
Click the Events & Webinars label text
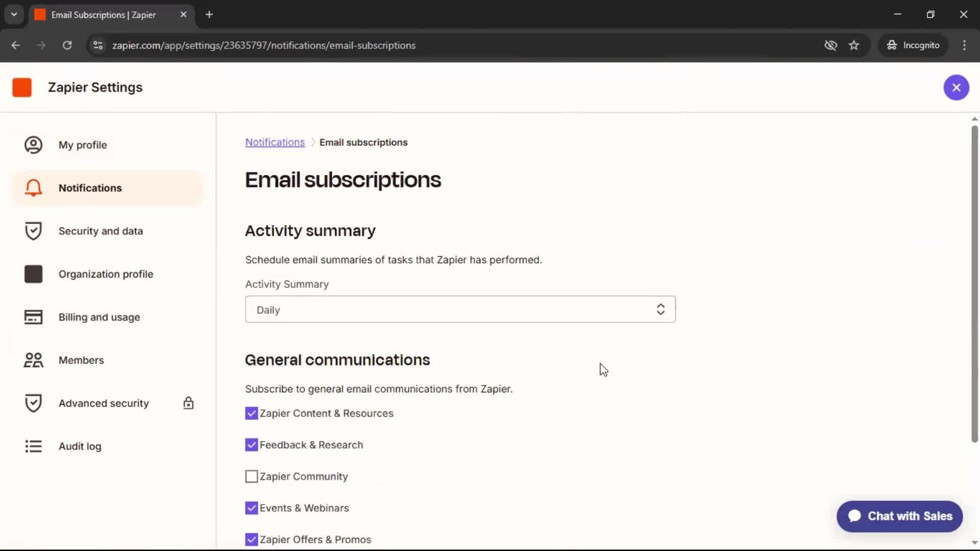(x=304, y=508)
